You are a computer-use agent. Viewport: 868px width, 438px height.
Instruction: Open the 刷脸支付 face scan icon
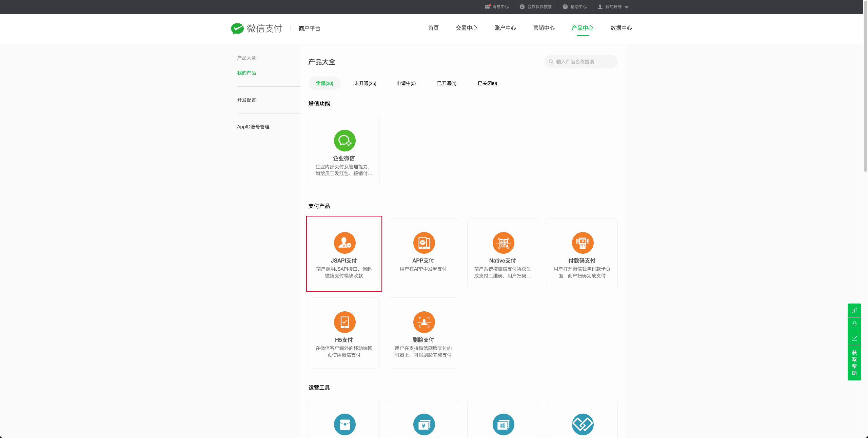[x=424, y=322]
